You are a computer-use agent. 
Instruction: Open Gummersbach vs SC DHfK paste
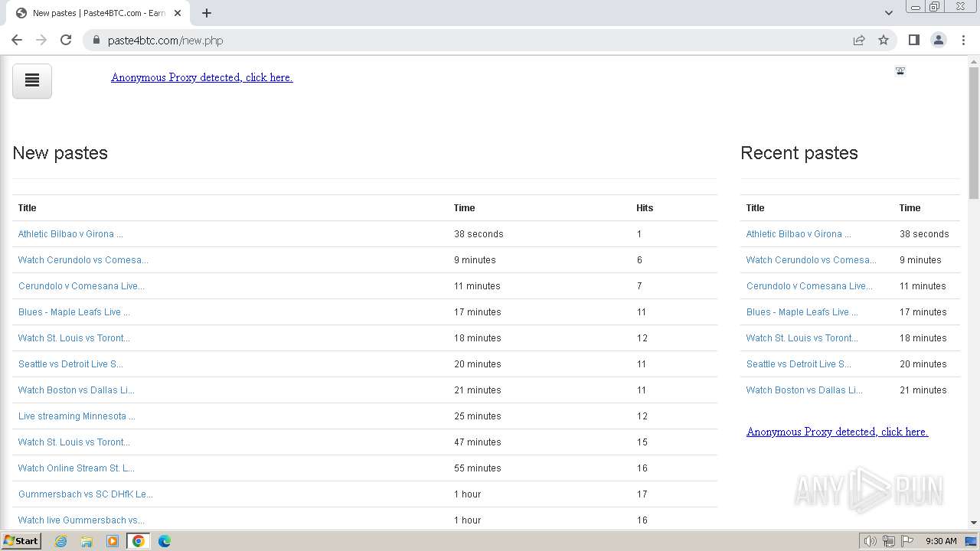click(x=86, y=494)
